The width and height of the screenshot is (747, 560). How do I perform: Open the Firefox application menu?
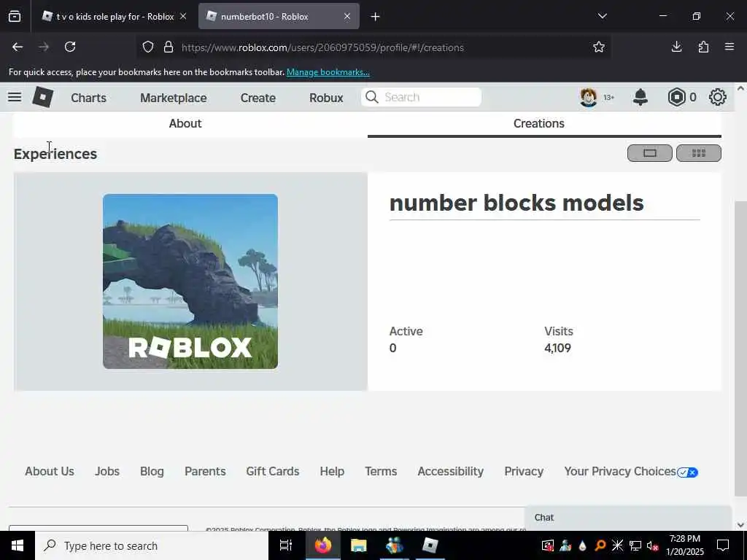coord(729,47)
